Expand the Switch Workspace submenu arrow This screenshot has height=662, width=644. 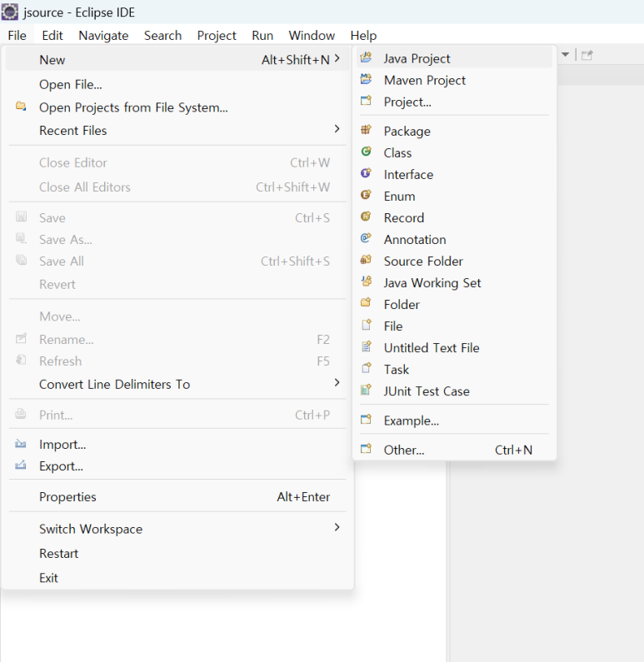337,527
